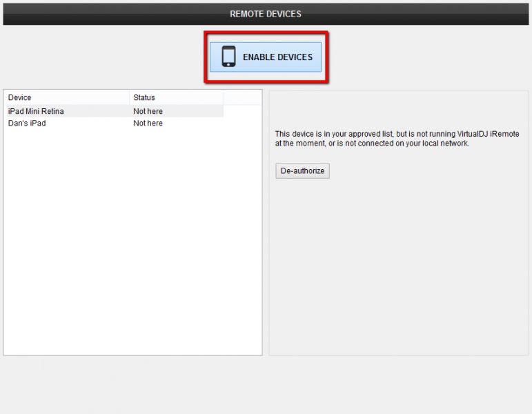Click the phone icon on Enable Devices
532x414 pixels.
[228, 57]
